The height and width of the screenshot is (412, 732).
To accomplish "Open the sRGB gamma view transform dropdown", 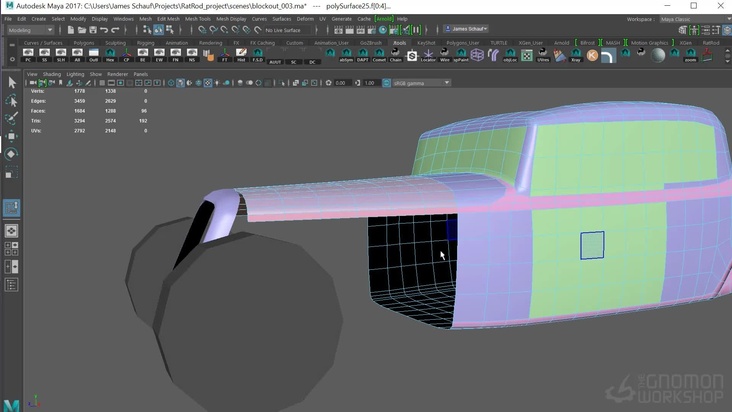I will coord(421,83).
